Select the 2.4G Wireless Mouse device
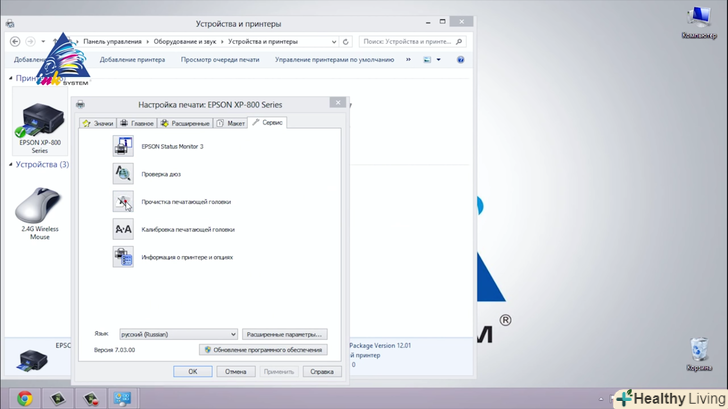 pos(40,214)
